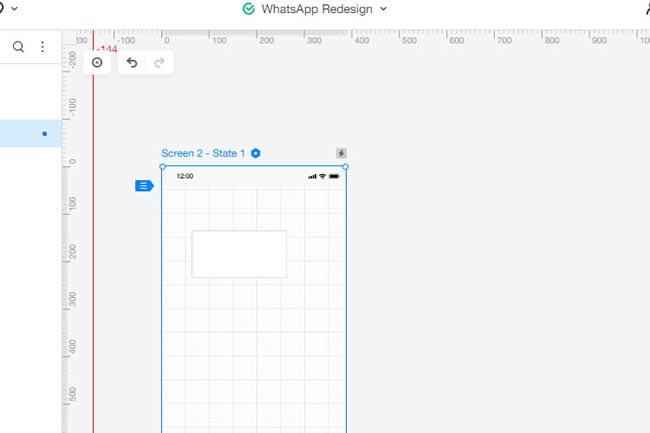Select the white rectangle on the artboard

(x=239, y=254)
